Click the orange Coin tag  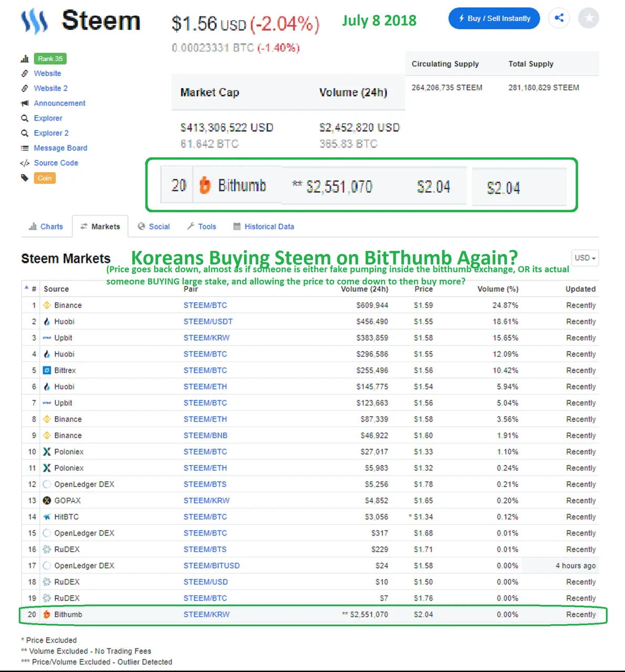coord(45,178)
